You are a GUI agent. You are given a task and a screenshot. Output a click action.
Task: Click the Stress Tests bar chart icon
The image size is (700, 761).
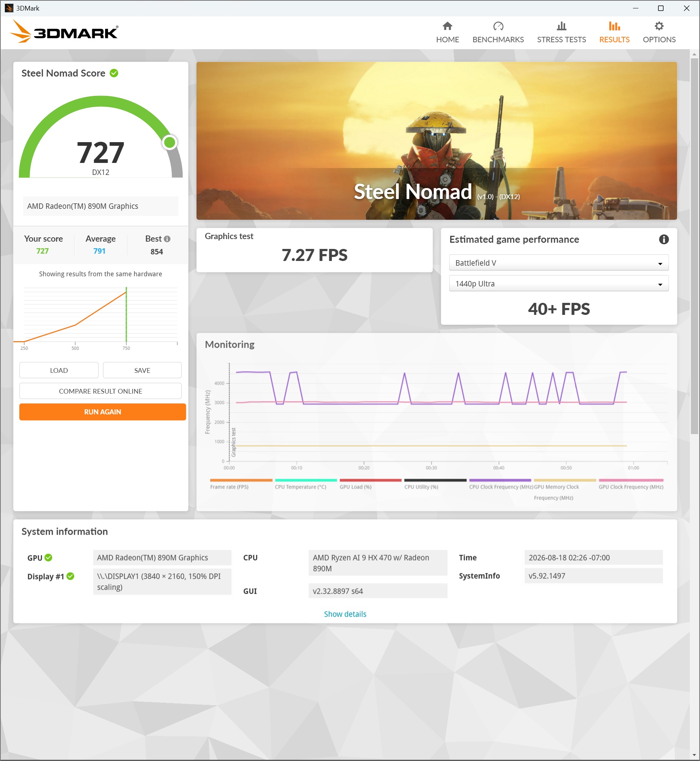(x=561, y=26)
